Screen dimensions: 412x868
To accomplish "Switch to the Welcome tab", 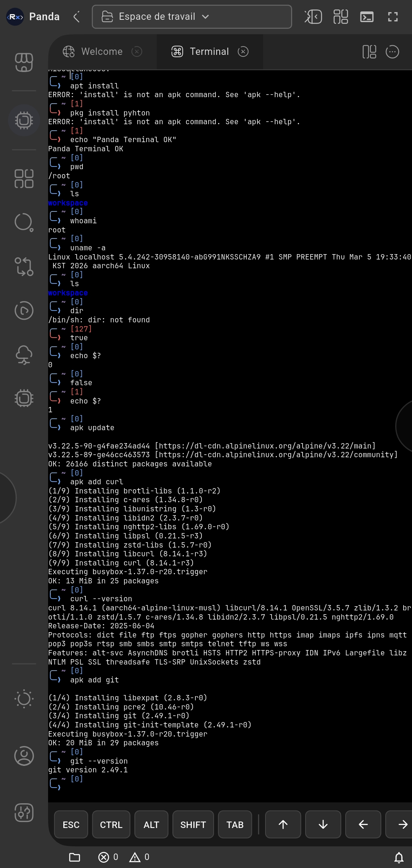I will (x=102, y=51).
